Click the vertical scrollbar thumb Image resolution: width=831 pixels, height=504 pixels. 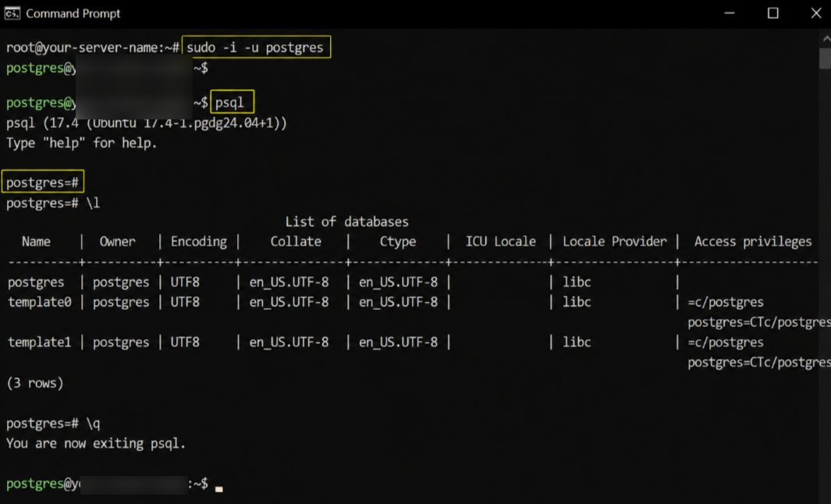pos(826,58)
